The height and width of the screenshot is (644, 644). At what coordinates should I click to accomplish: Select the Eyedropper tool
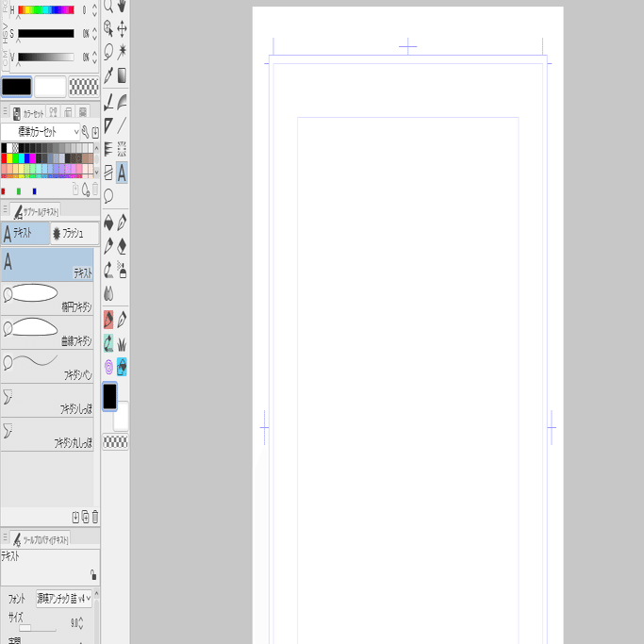coord(108,75)
